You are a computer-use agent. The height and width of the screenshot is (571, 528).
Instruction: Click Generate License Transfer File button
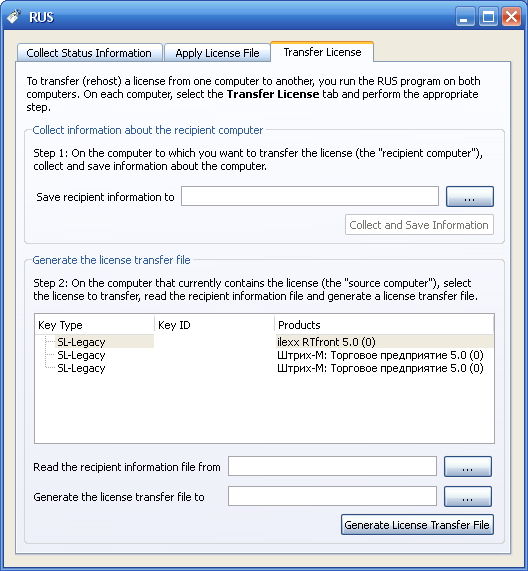[x=417, y=525]
